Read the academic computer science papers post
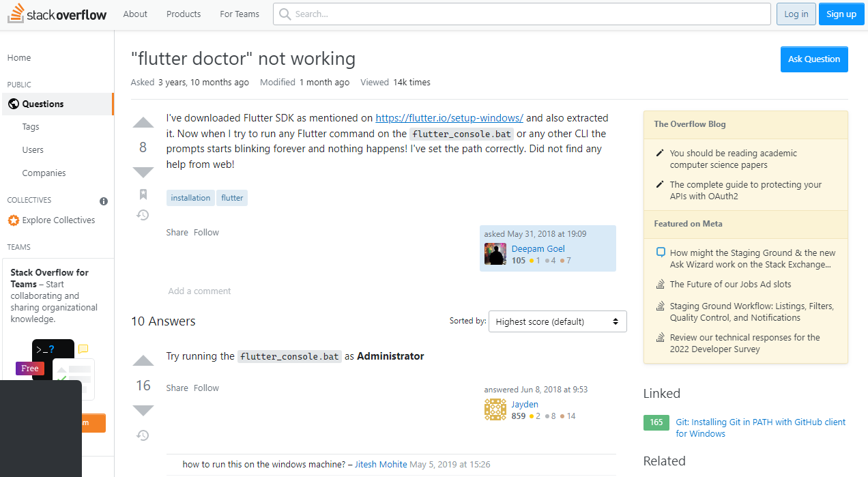 coord(733,159)
